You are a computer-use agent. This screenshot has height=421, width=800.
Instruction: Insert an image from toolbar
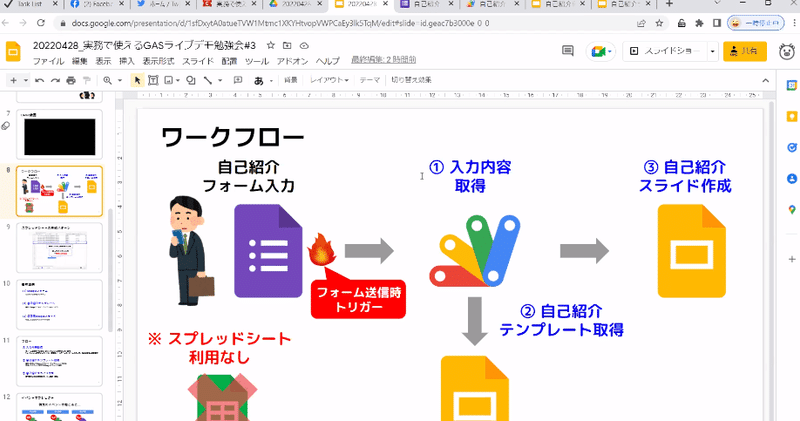point(168,80)
